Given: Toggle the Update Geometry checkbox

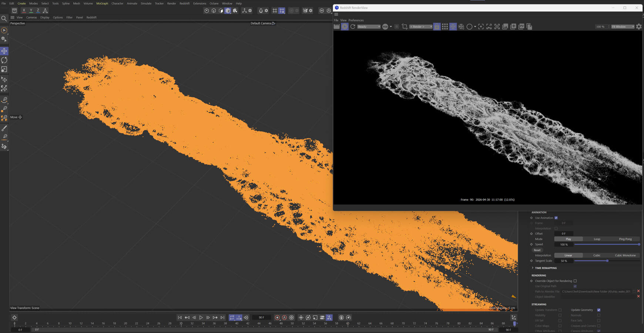Looking at the screenshot, I should [x=599, y=310].
